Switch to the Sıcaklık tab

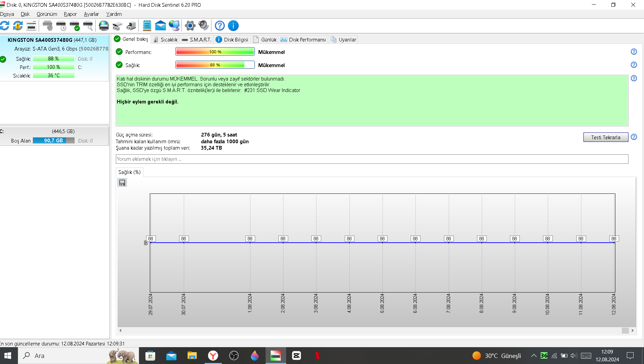point(165,39)
